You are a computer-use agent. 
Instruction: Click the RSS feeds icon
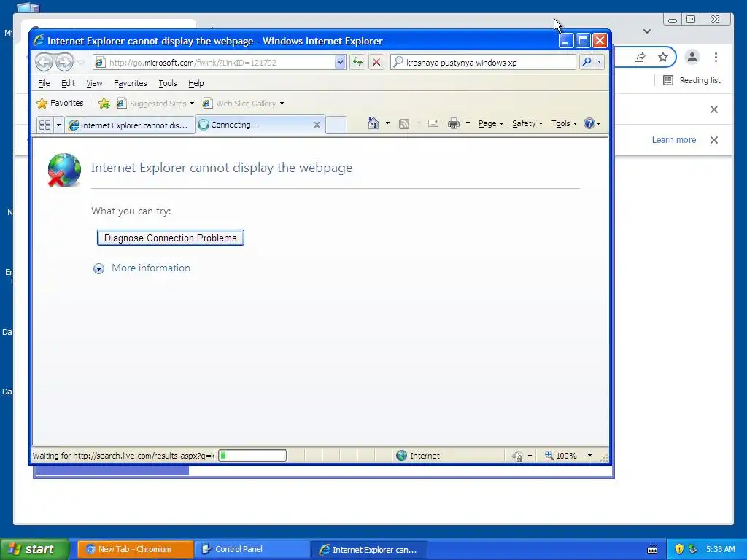(x=404, y=124)
